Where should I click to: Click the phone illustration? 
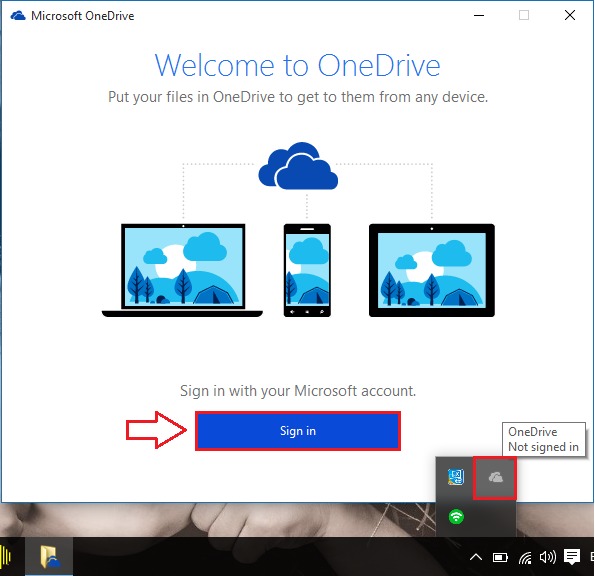[x=307, y=270]
